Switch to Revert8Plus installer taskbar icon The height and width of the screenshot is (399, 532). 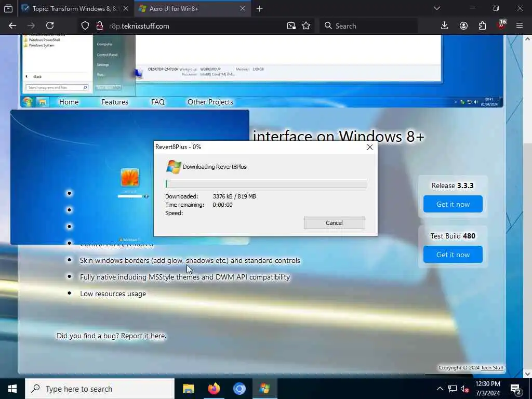click(x=264, y=389)
